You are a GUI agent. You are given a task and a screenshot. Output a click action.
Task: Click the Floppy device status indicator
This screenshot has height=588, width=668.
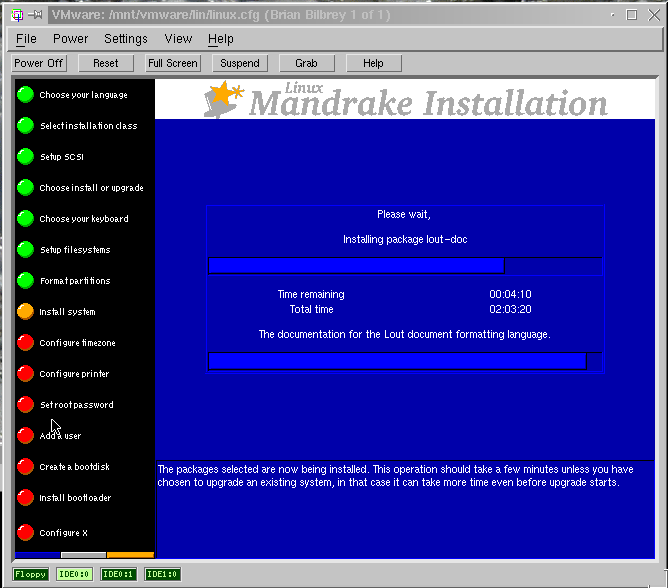(31, 574)
